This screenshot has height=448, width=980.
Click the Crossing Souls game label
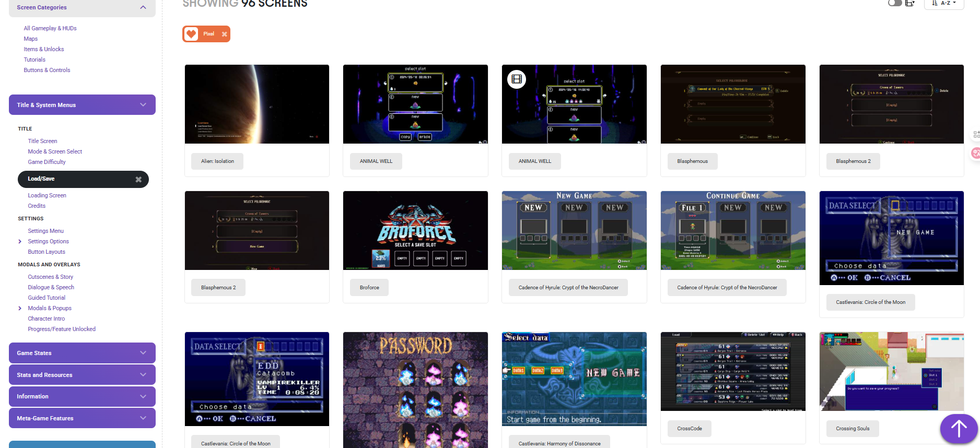[853, 429]
